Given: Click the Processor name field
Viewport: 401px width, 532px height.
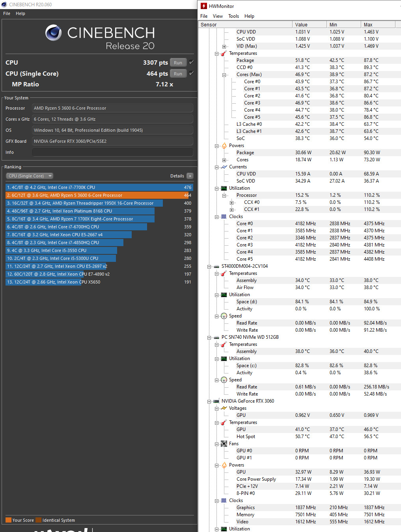Looking at the screenshot, I should pos(113,108).
